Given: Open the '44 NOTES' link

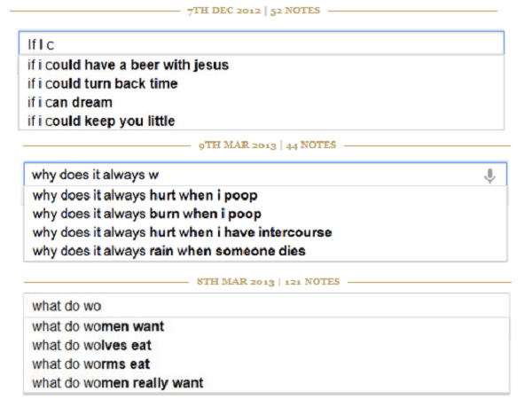Looking at the screenshot, I should click(311, 145).
